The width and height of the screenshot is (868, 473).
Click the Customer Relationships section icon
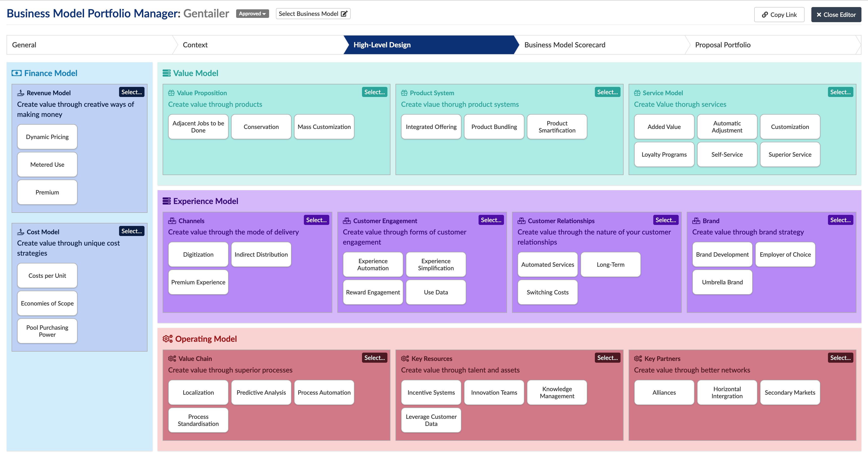(x=521, y=221)
